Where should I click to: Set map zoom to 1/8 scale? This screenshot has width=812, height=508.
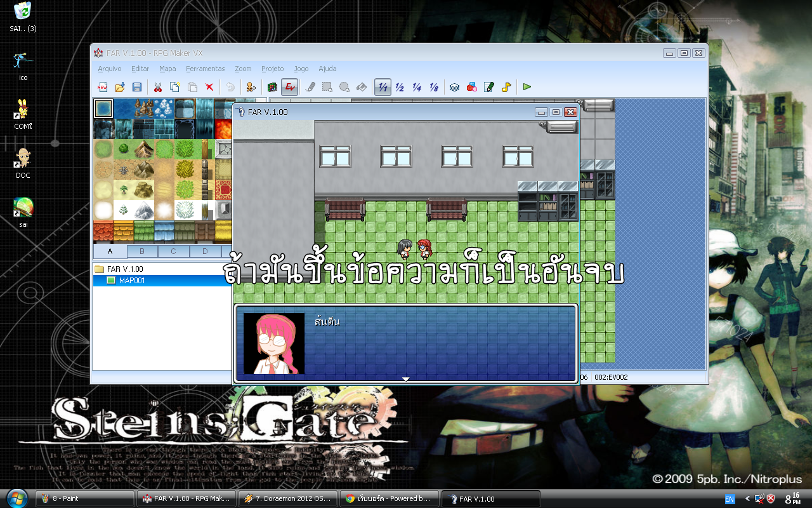(x=434, y=87)
